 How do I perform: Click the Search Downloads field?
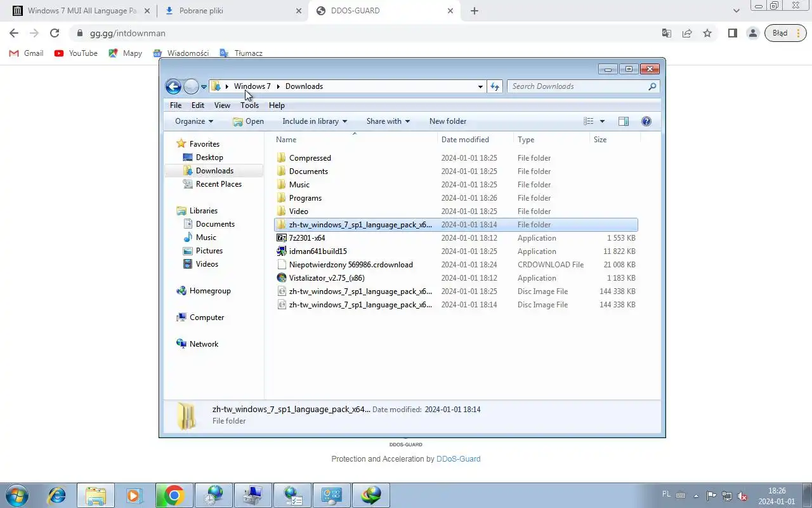pyautogui.click(x=583, y=86)
